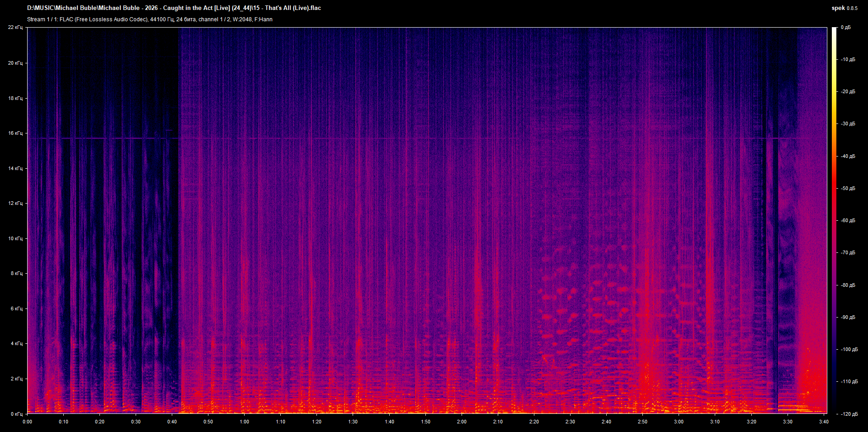This screenshot has width=868, height=432.
Task: Click the -90 дБ scale label
Action: [x=848, y=317]
